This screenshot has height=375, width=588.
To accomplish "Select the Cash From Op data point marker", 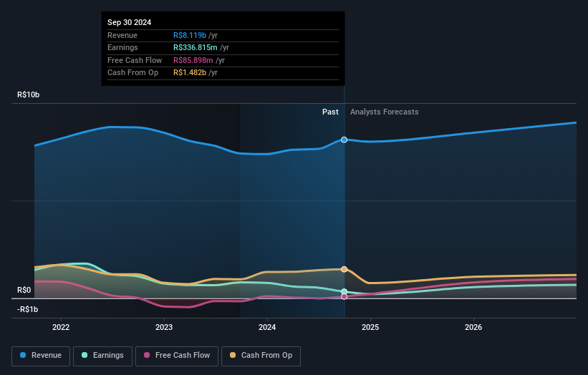I will click(x=344, y=269).
